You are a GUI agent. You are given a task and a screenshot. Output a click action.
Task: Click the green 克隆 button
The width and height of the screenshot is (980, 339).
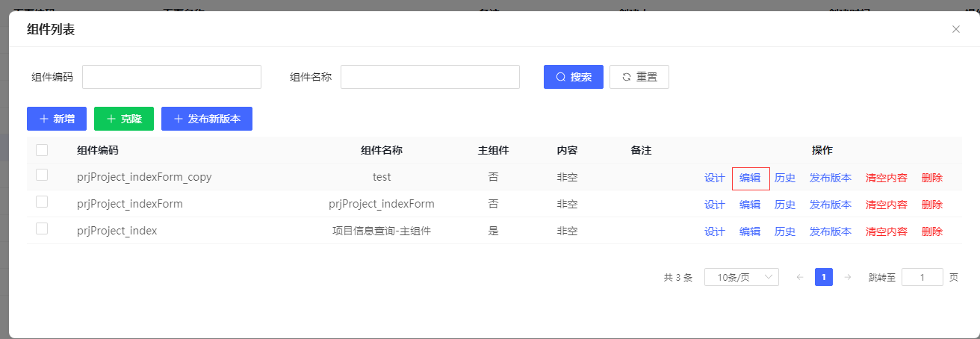[x=124, y=119]
